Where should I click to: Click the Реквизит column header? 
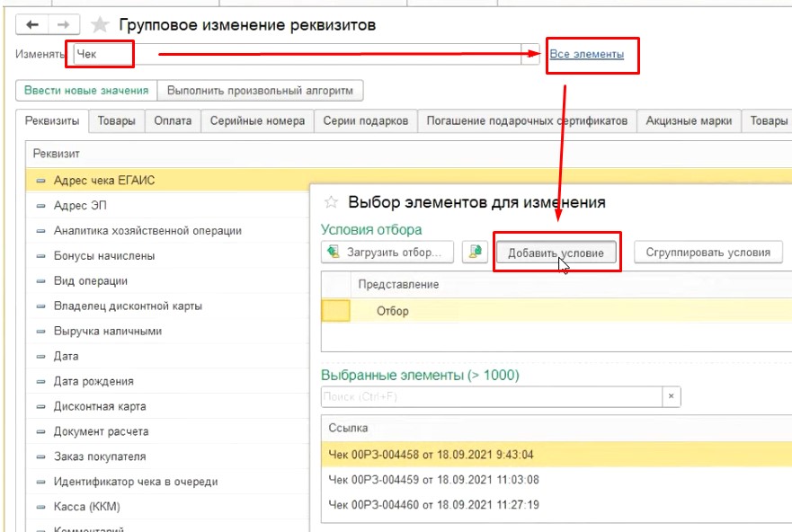(x=408, y=154)
